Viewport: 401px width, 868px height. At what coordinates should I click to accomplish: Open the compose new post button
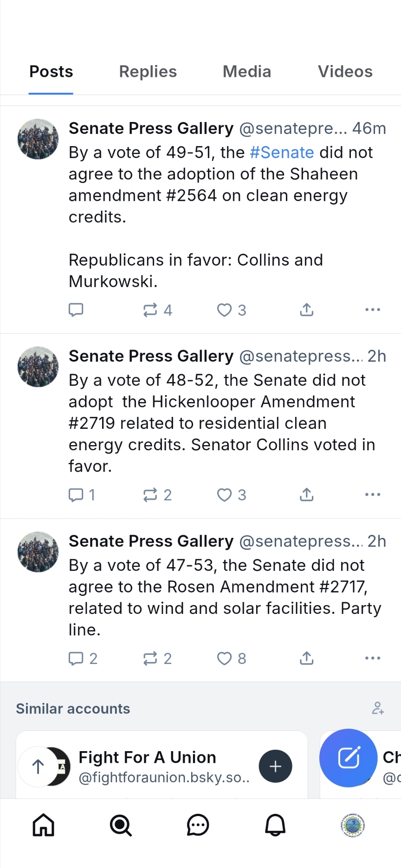(x=349, y=758)
